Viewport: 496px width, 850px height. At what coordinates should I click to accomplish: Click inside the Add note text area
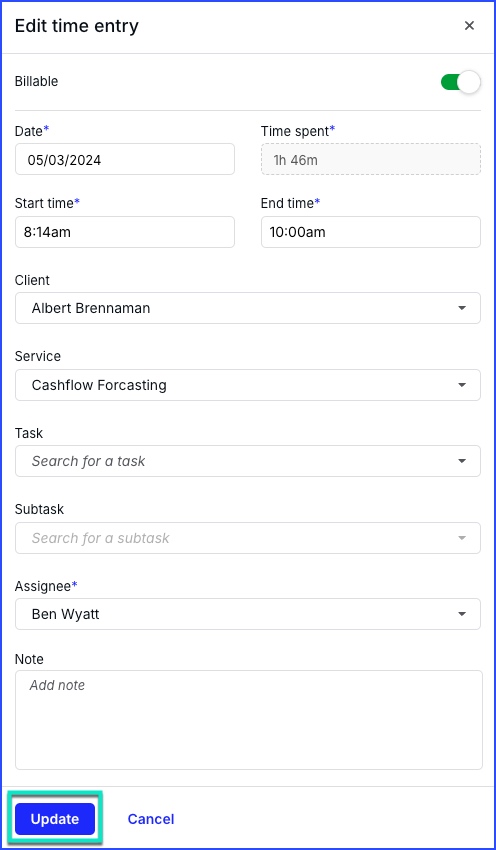click(249, 720)
